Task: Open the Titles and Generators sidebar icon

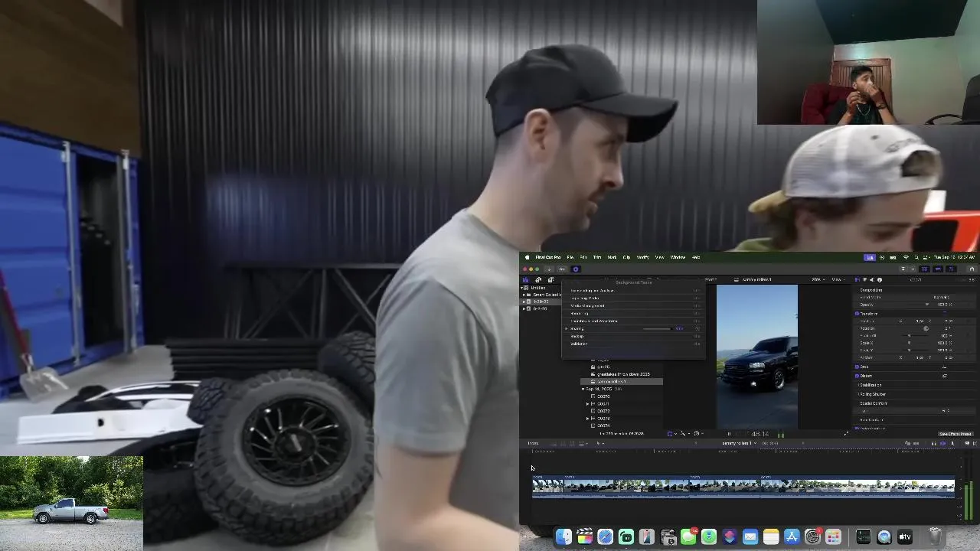Action: pyautogui.click(x=550, y=280)
